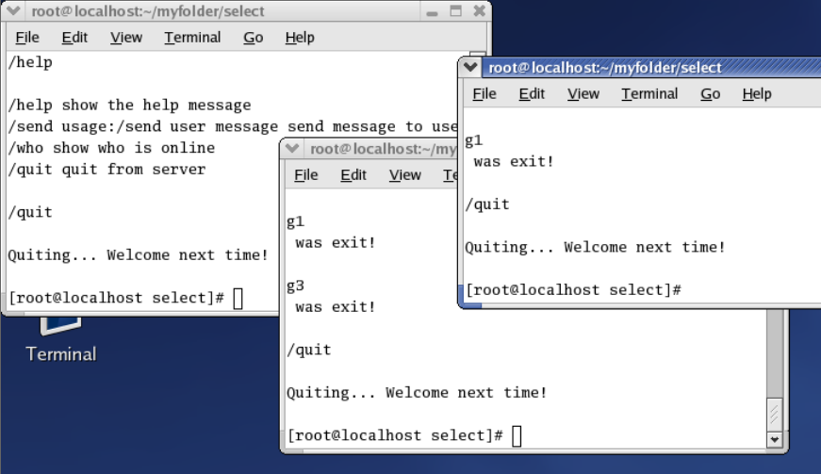Screen dimensions: 821x474
Task: Click the '/who show who is online' line
Action: click(112, 148)
